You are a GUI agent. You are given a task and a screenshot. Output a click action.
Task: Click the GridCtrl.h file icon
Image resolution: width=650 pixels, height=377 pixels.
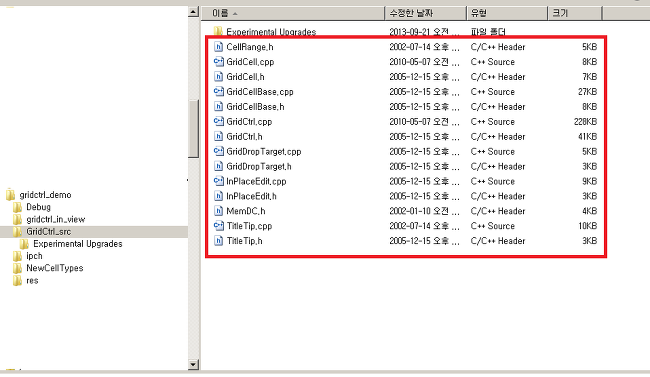pos(218,136)
